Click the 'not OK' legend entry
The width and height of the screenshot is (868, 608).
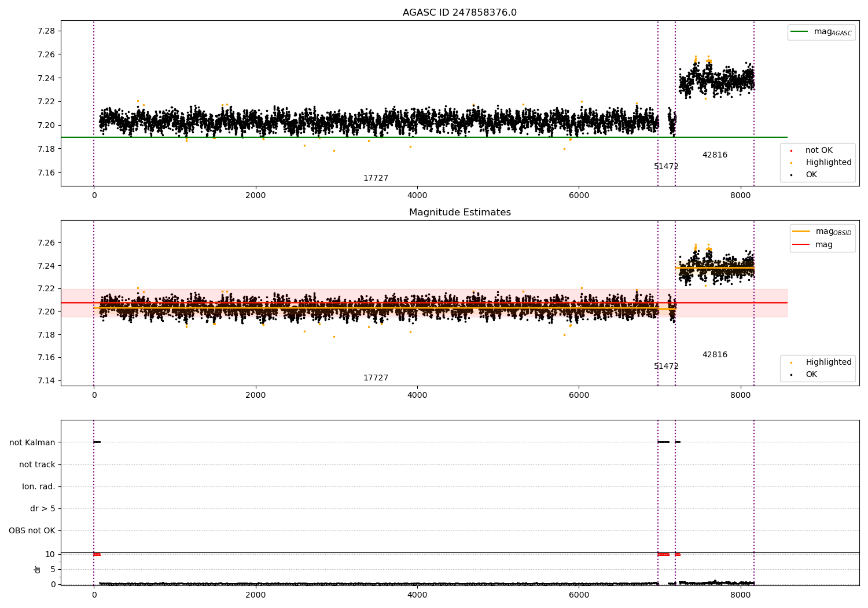pyautogui.click(x=818, y=151)
